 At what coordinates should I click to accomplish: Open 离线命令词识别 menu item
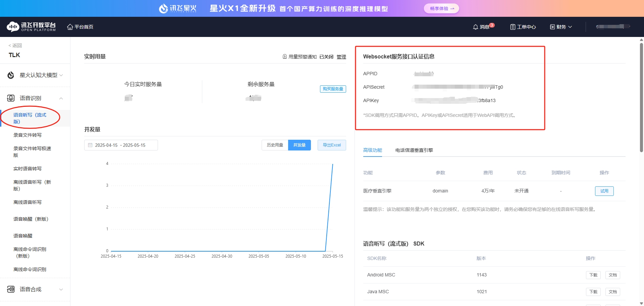[30, 269]
